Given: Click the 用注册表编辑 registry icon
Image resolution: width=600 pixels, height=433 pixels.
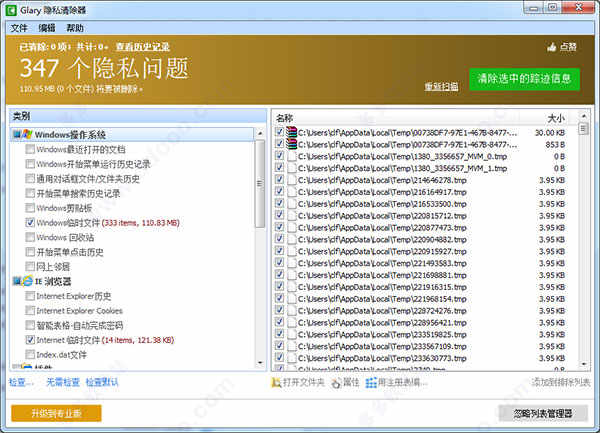Looking at the screenshot, I should click(x=371, y=382).
